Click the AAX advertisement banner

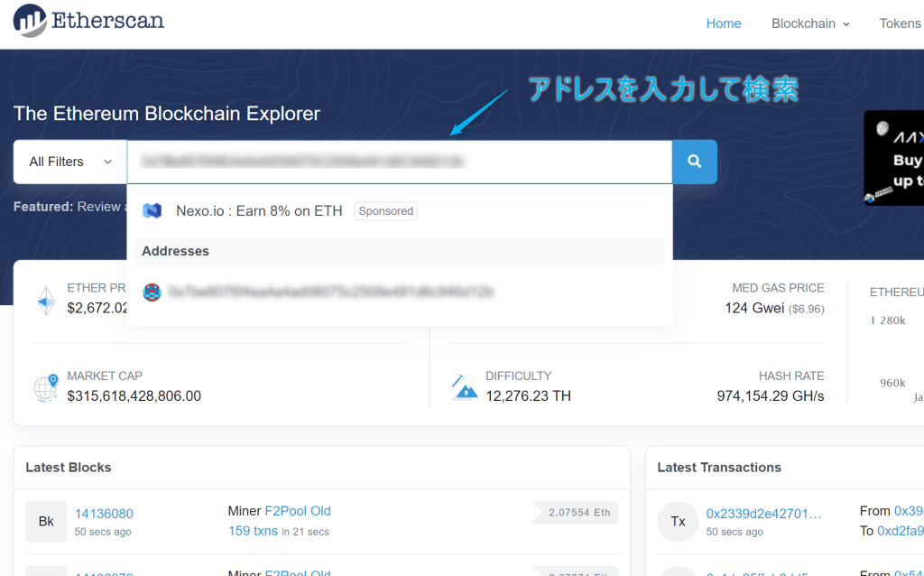click(893, 158)
